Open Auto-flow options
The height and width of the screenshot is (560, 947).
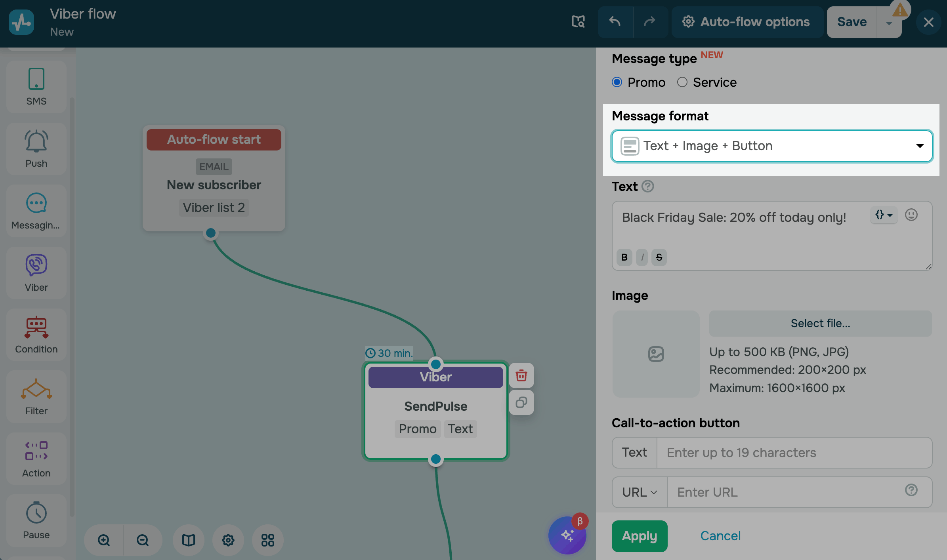click(747, 22)
